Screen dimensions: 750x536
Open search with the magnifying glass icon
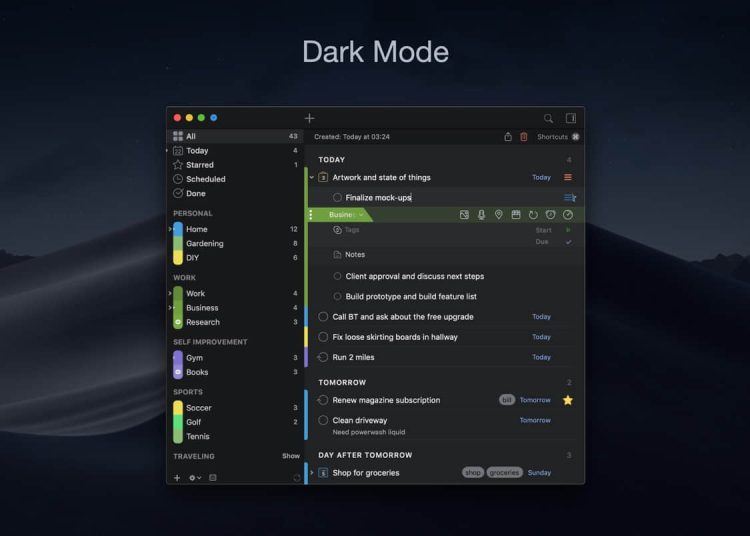tap(548, 118)
